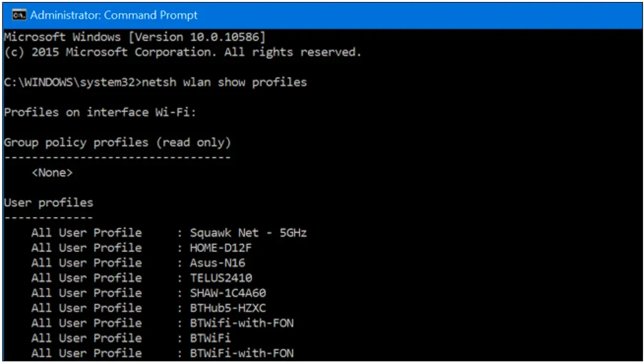Image resolution: width=644 pixels, height=364 pixels.
Task: Click the SHAW-1C4A60 profile name
Action: click(x=228, y=293)
